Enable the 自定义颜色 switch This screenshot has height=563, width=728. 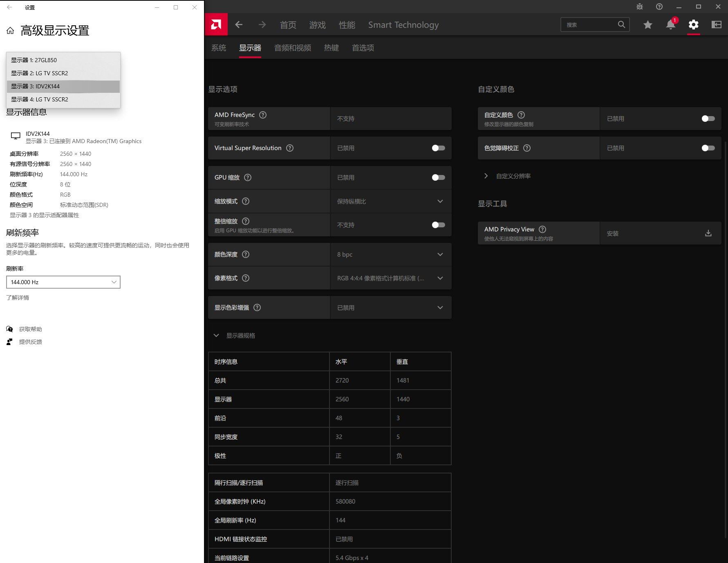[x=708, y=119]
